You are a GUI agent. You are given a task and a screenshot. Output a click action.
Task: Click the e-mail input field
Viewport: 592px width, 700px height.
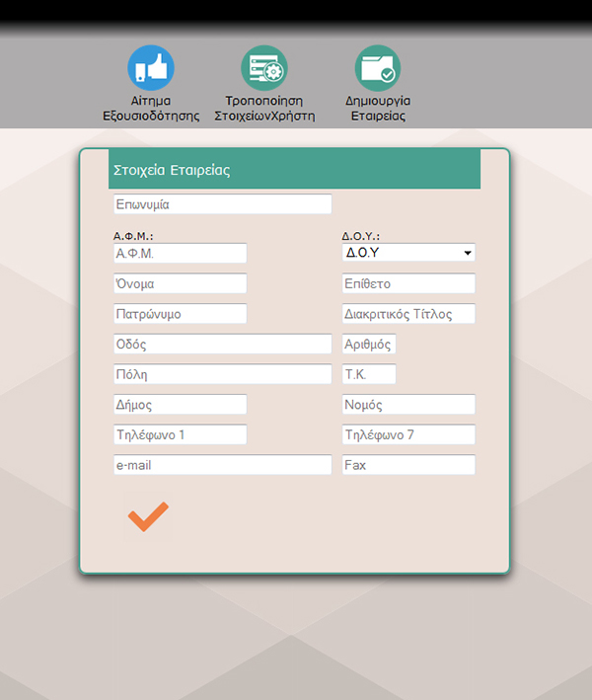point(222,465)
